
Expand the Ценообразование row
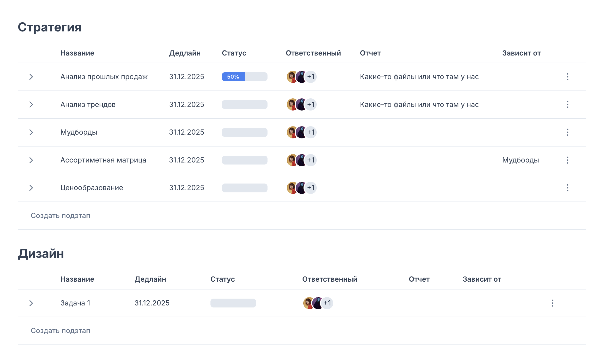(31, 188)
